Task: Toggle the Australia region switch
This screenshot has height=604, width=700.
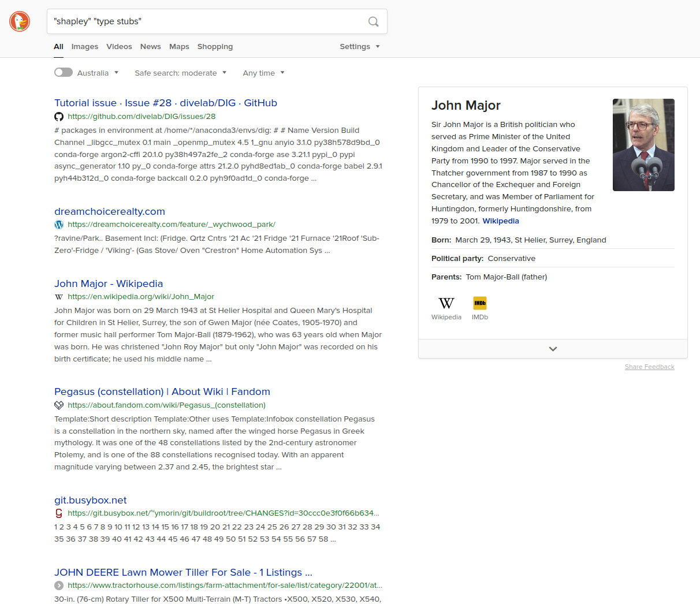Action: (64, 72)
